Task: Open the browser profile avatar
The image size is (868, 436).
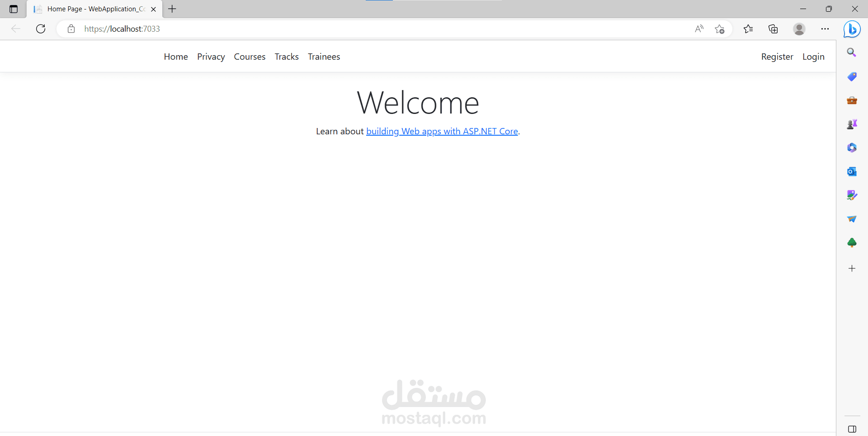Action: click(799, 29)
